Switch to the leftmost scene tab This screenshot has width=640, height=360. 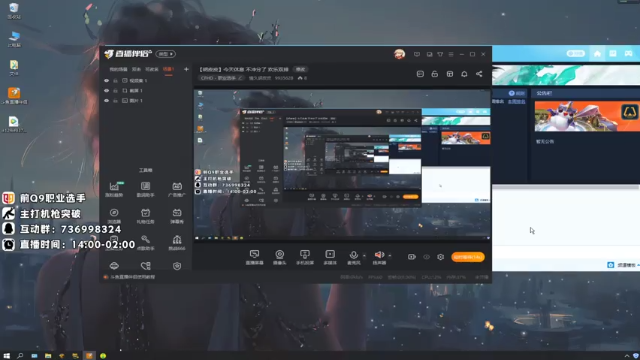[x=118, y=69]
